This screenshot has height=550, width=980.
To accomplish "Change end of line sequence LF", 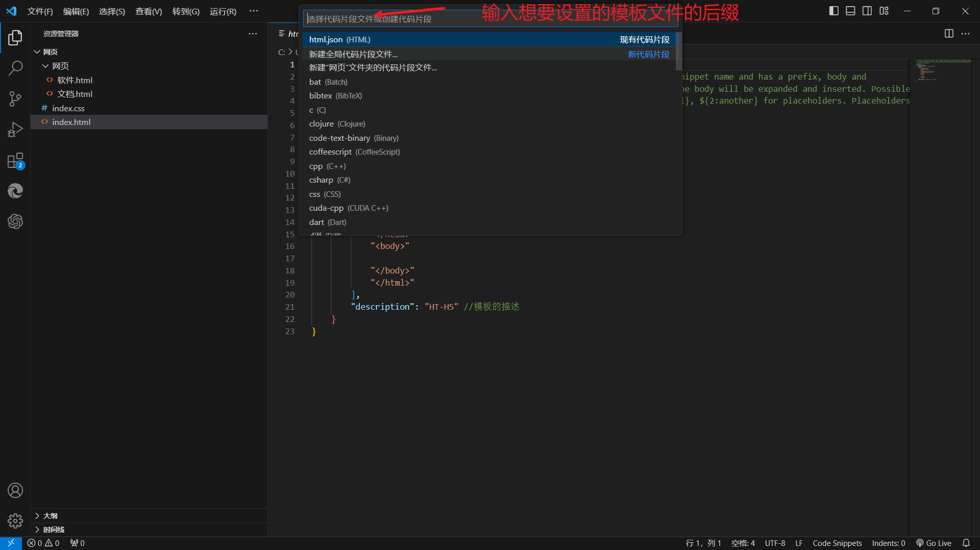I will pos(799,543).
